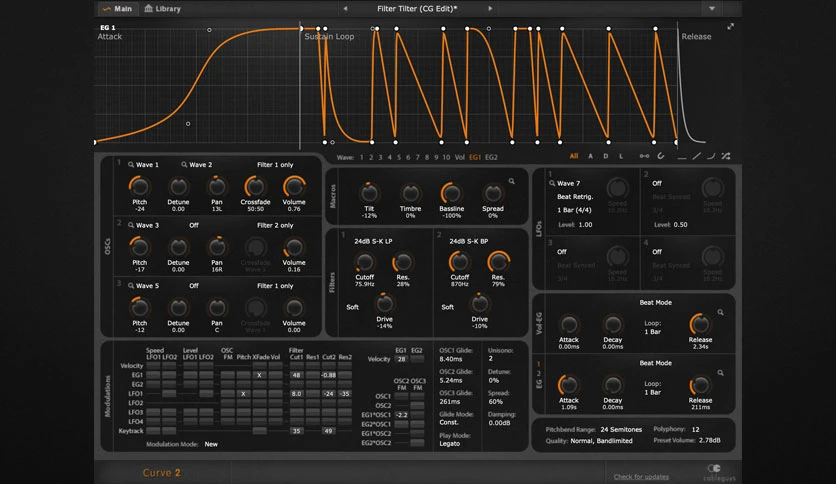836x484 pixels.
Task: Toggle Soft mode on Filter 2
Action: [447, 307]
